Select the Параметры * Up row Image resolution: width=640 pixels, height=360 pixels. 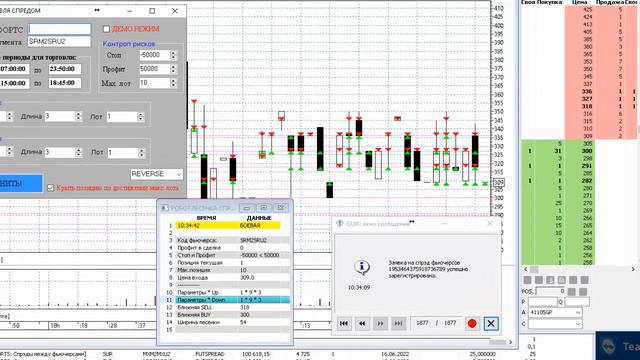(233, 292)
